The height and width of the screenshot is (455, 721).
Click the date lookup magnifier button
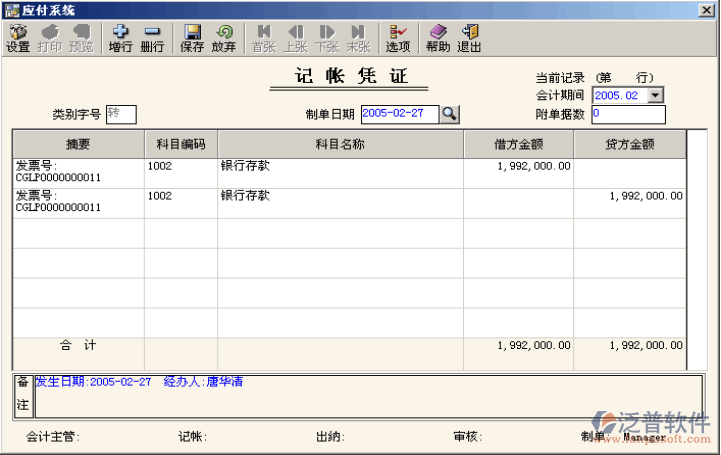coord(450,114)
